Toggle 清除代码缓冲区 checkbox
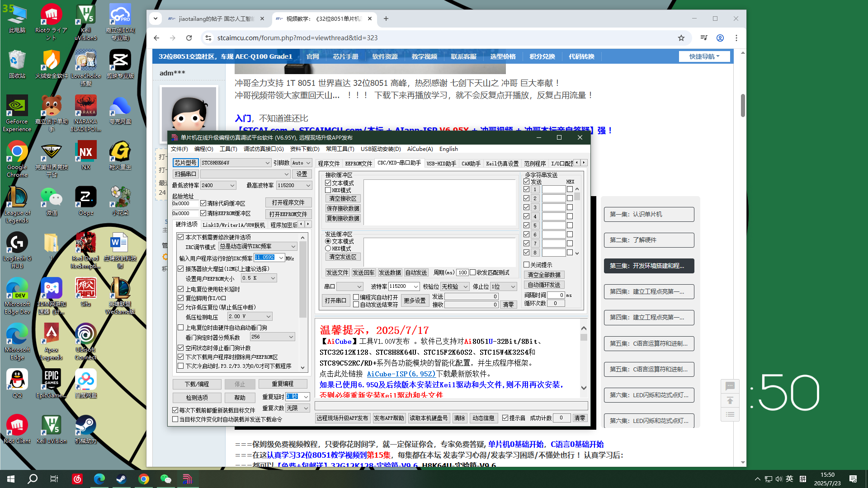 point(203,203)
